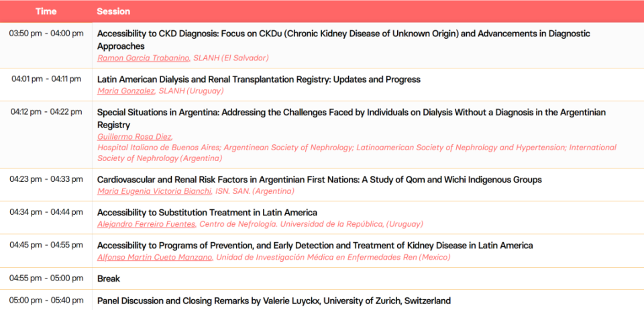Select Special Situations in Argentina session title
644x310 pixels.
tap(352, 118)
